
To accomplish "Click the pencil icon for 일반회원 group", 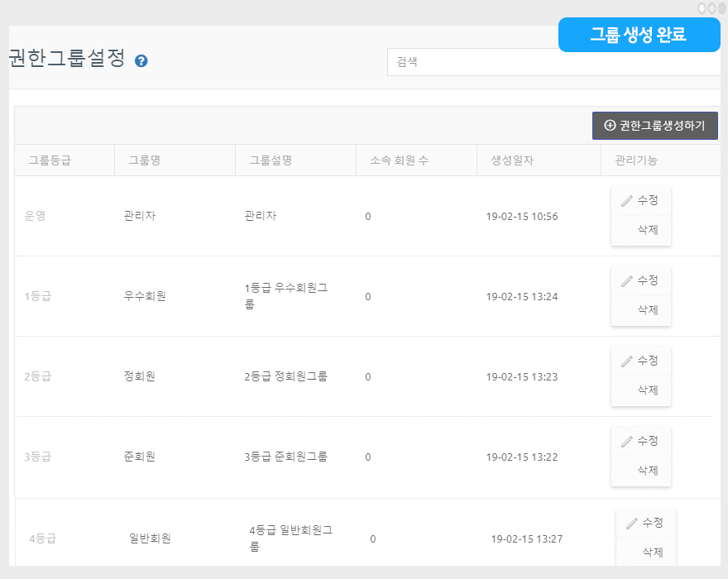I will (x=632, y=523).
